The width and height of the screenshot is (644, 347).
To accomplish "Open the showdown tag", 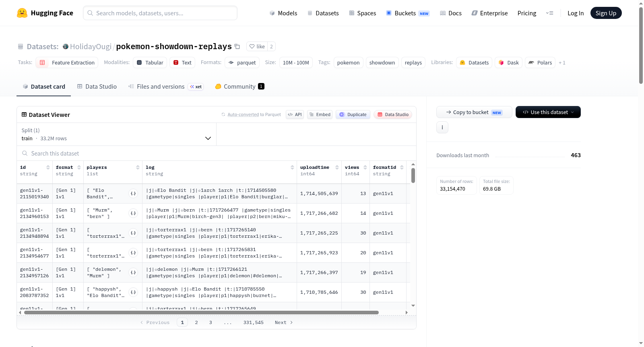I will coord(382,62).
